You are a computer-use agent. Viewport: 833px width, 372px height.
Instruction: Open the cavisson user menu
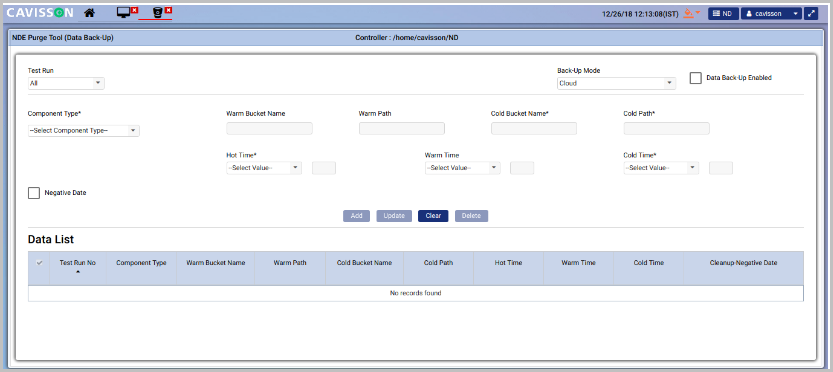coord(771,14)
